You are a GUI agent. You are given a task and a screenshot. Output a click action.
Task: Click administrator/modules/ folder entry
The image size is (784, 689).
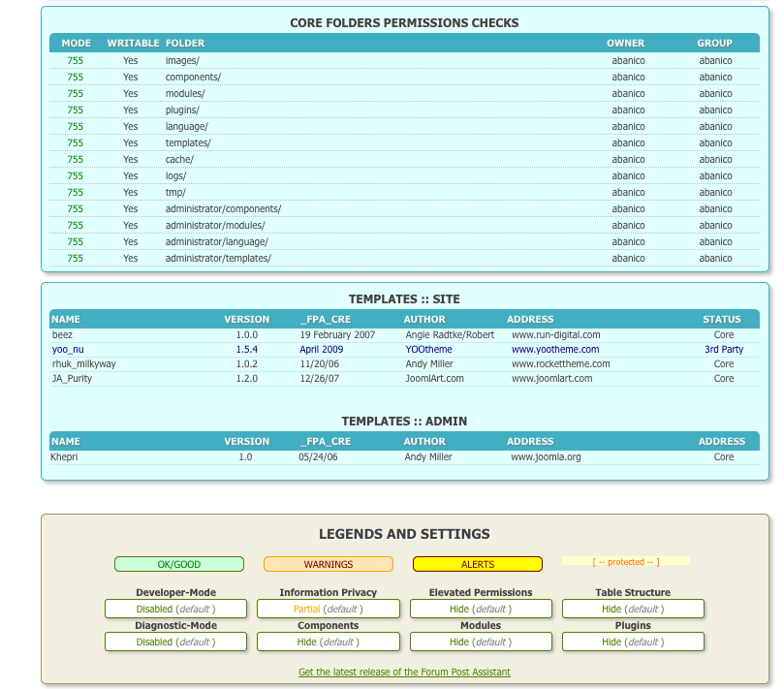pos(215,225)
